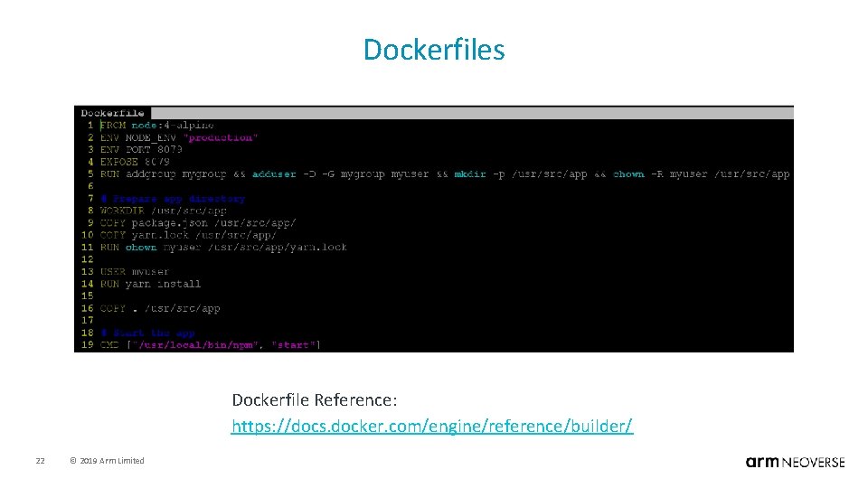Click the '2019 Arm Limited' copyright text
Screen dimensions: 868x488
click(x=107, y=460)
